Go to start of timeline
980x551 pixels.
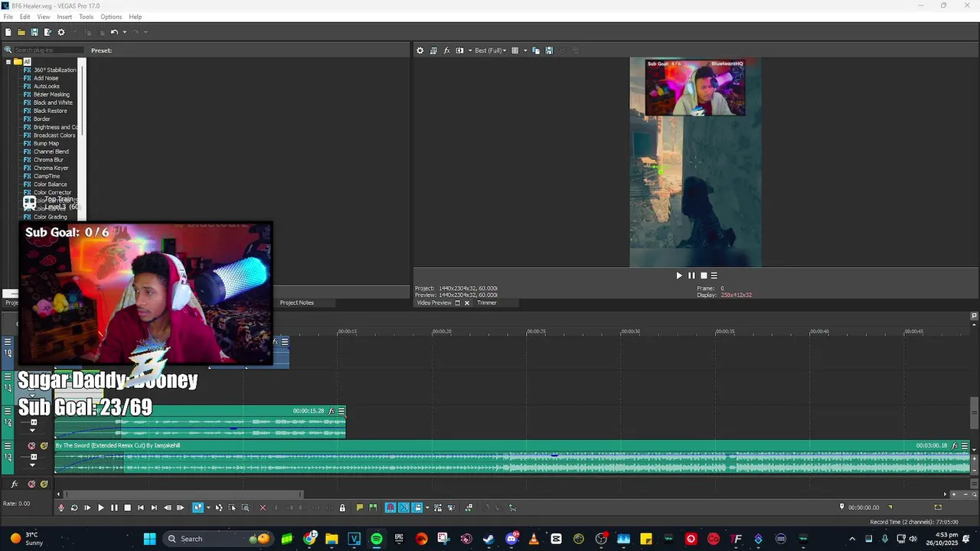point(140,507)
